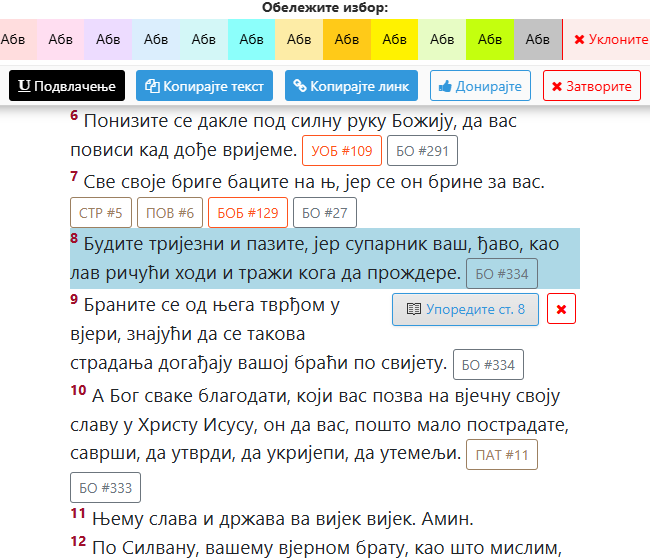Image resolution: width=650 pixels, height=560 pixels.
Task: Open reference БО #27
Action: click(325, 213)
